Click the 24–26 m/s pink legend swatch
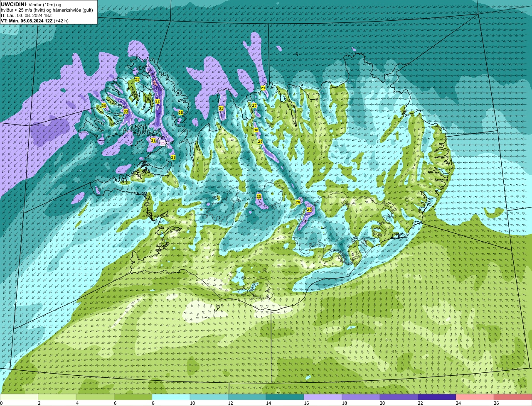This screenshot has width=532, height=406. (x=475, y=397)
